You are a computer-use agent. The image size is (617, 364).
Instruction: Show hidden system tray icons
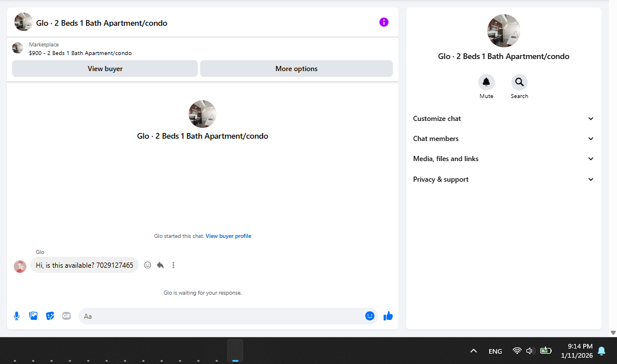pos(474,351)
